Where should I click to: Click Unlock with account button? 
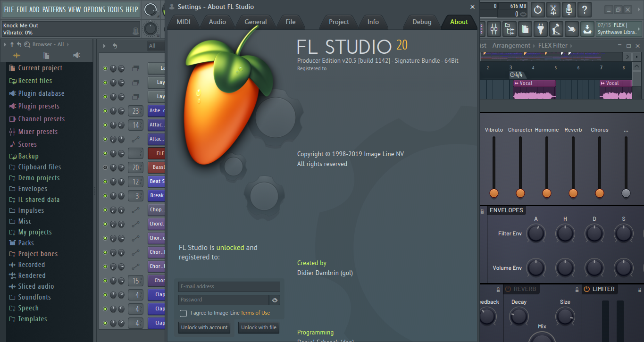click(x=204, y=327)
